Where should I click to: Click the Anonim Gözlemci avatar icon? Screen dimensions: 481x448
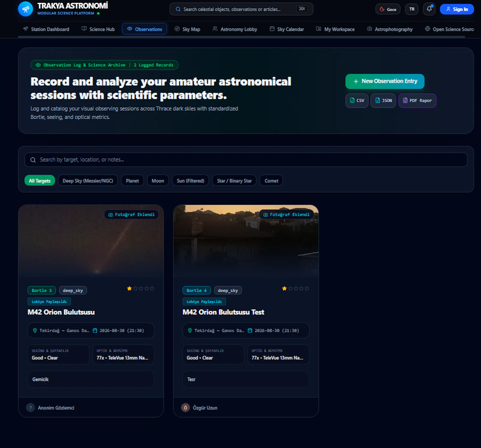pos(30,408)
